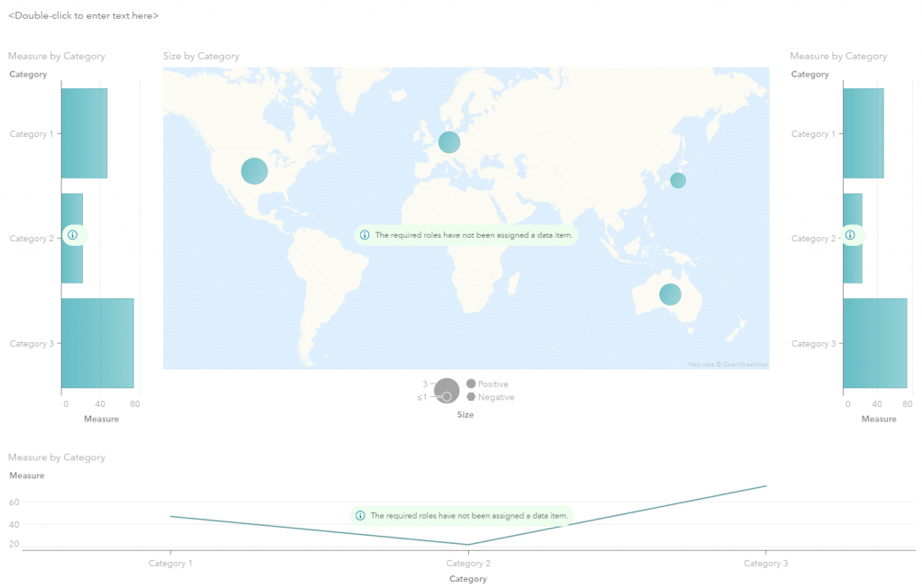The image size is (922, 588).
Task: Click the Double-click to enter text placeholder
Action: click(83, 15)
